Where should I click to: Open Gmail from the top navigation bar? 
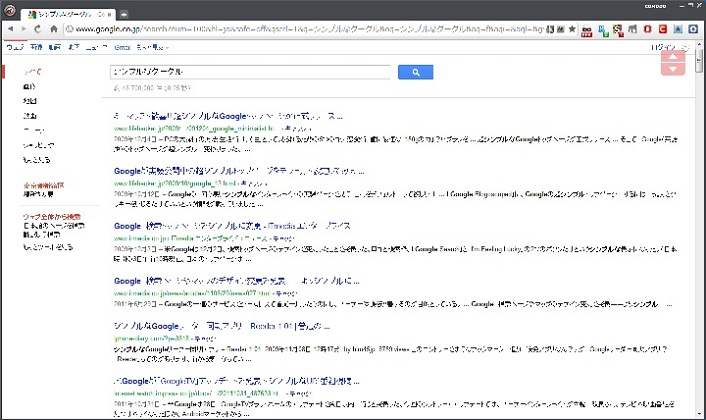point(122,47)
